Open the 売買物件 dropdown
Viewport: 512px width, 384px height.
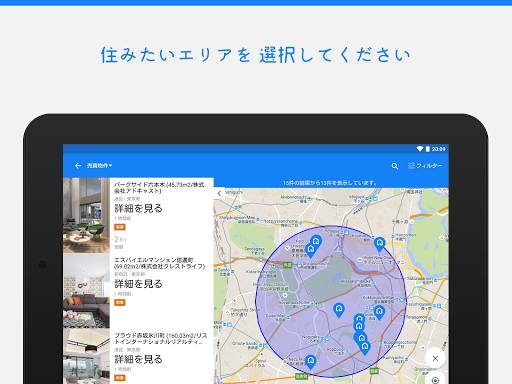click(99, 166)
